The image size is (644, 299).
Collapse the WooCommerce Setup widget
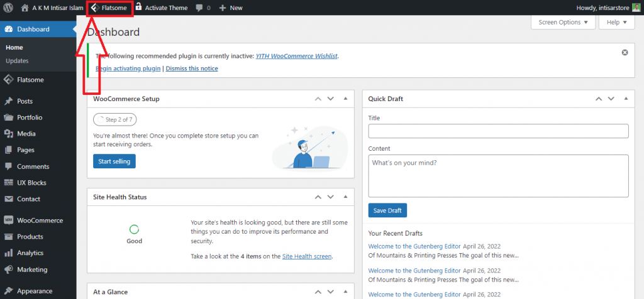[345, 99]
